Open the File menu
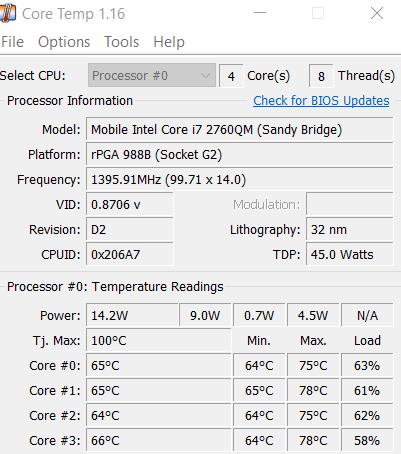Image resolution: width=401 pixels, height=454 pixels. point(12,42)
